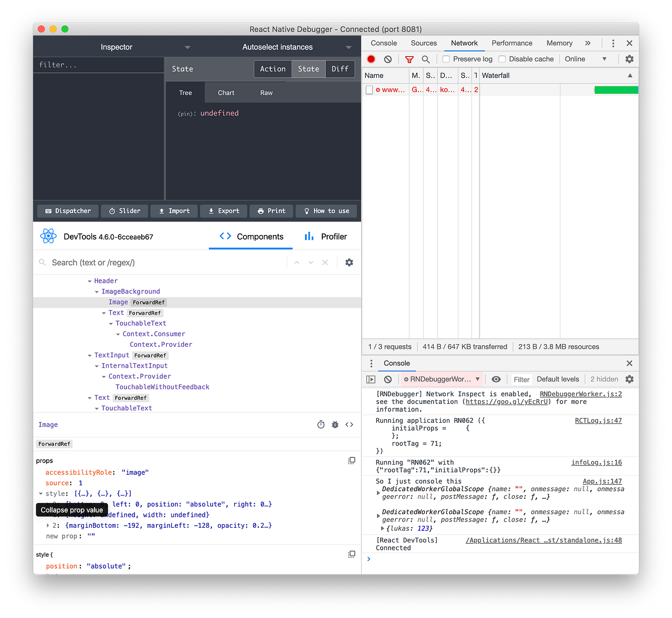
Task: Go to previous search result arrow
Action: (x=297, y=262)
